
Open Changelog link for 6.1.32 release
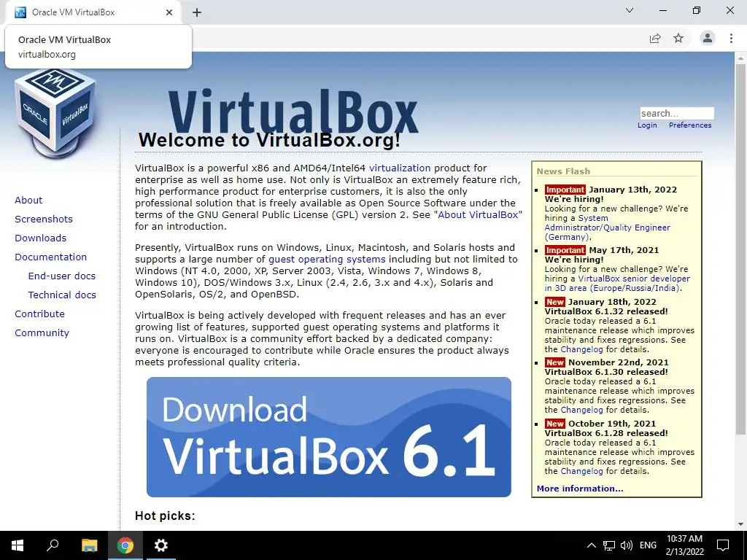click(x=581, y=349)
